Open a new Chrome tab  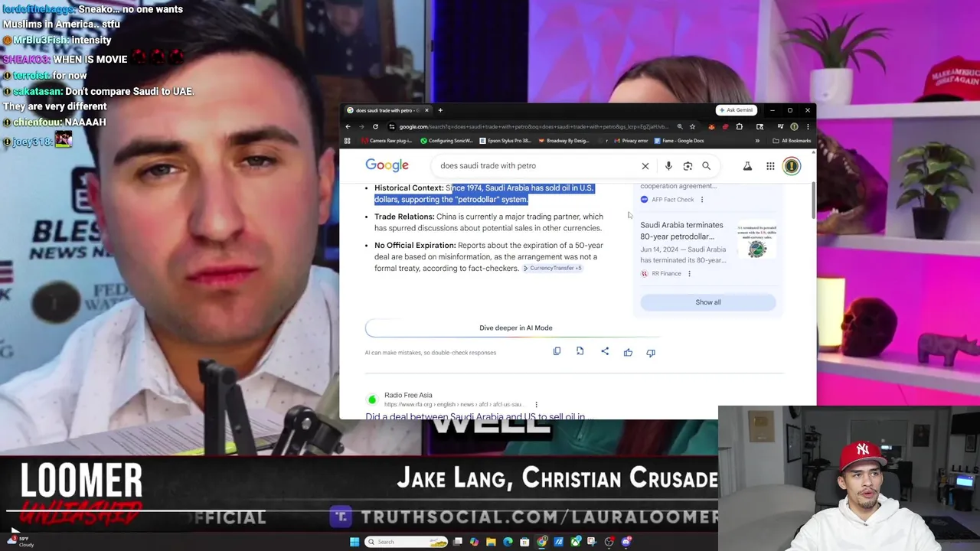pyautogui.click(x=440, y=110)
